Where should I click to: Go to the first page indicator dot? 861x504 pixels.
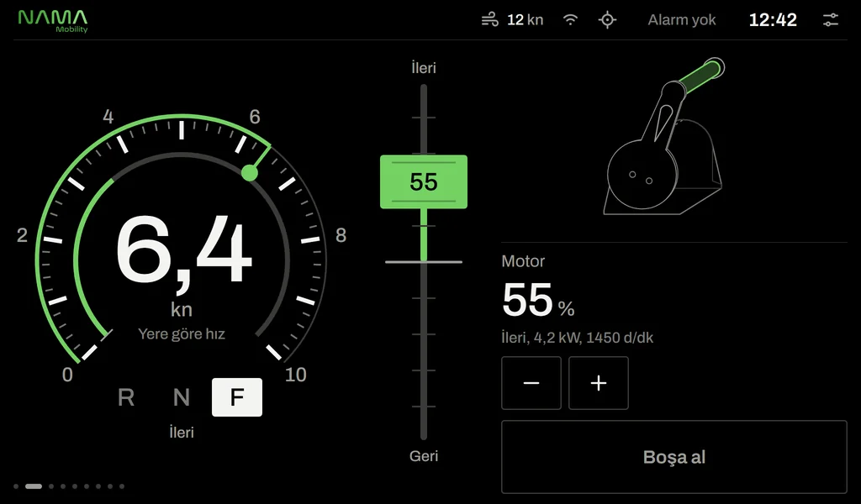(16, 486)
